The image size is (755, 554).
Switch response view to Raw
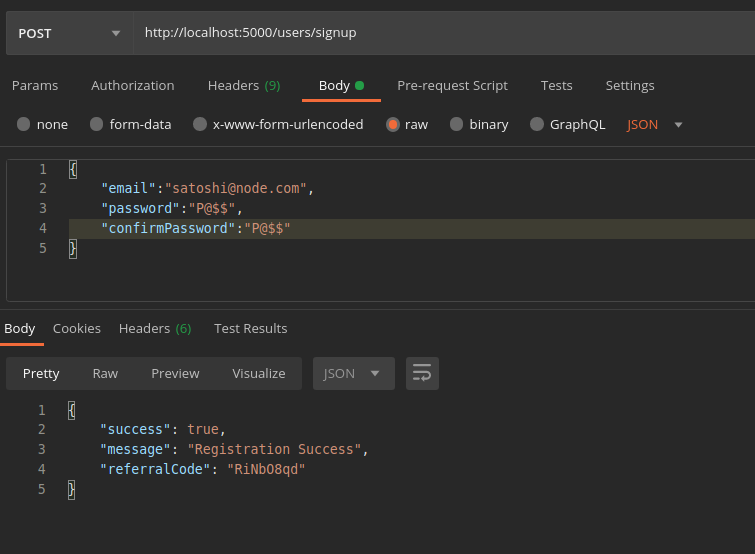pos(105,373)
